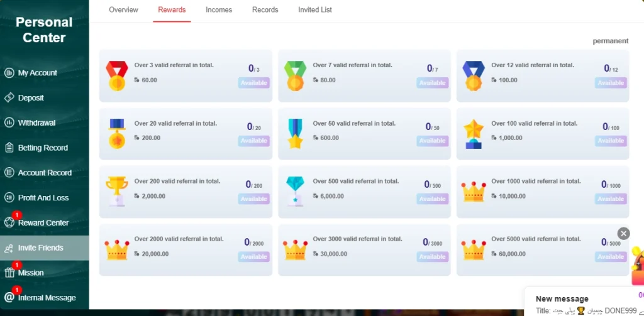Go to the Records tab
The width and height of the screenshot is (644, 316).
[x=265, y=10]
